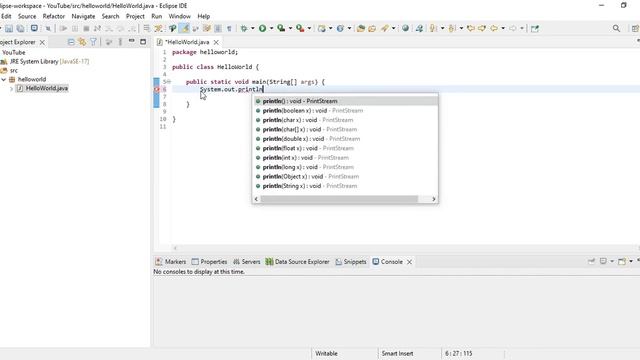Click the Save All toolbar icon
Viewport: 640px width, 360px height.
tap(20, 28)
